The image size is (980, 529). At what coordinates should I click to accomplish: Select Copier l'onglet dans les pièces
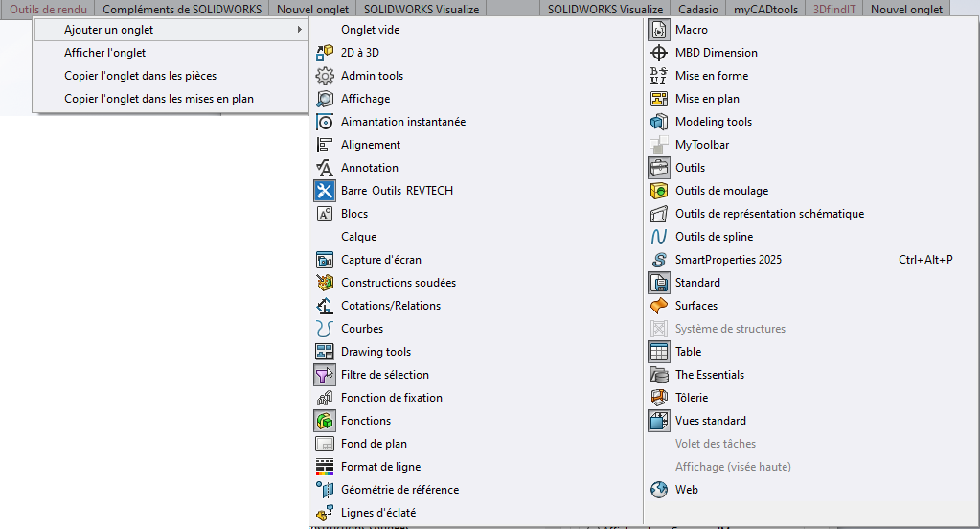point(147,76)
